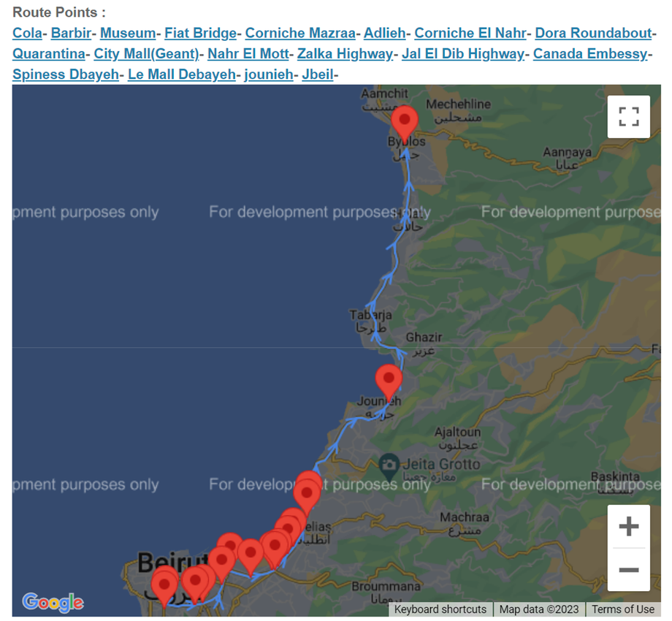Open the Canada Embessy link

tap(590, 53)
